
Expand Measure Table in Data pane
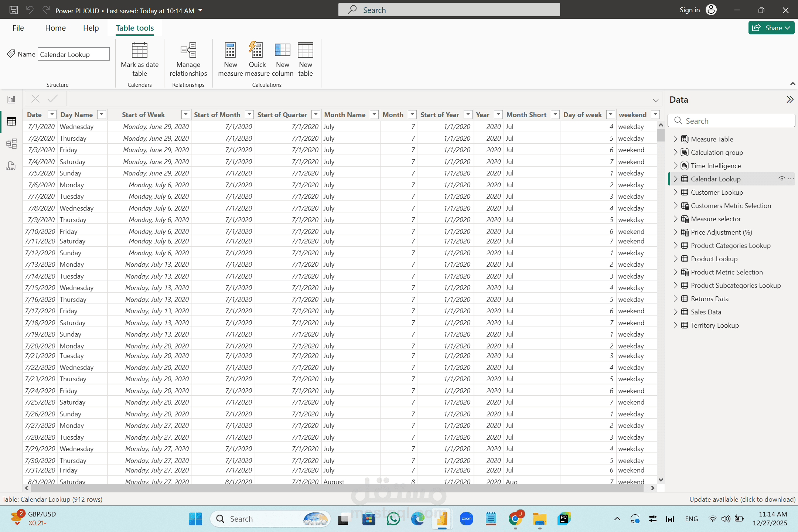676,139
